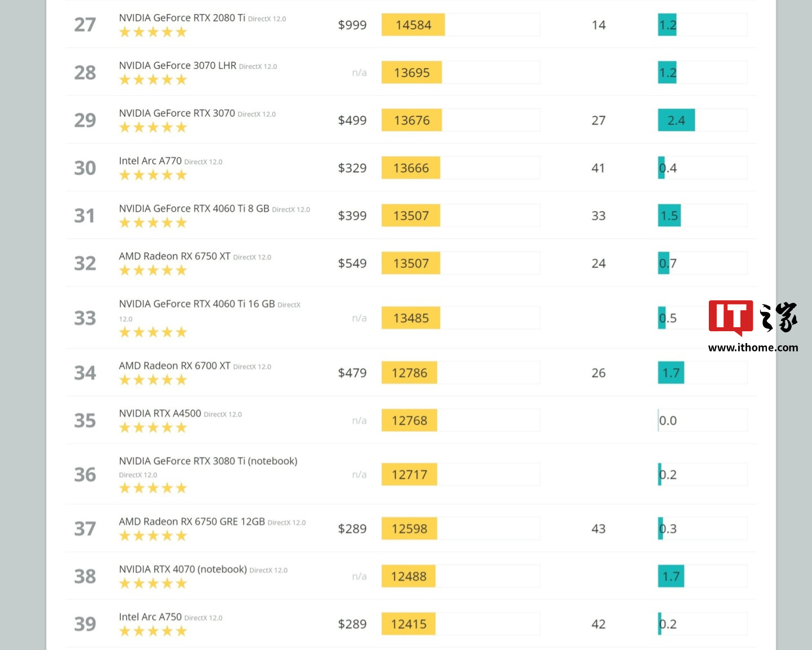Viewport: 812px width, 650px height.
Task: Click the star rating for NVIDIA RTX A4500
Action: (x=153, y=428)
